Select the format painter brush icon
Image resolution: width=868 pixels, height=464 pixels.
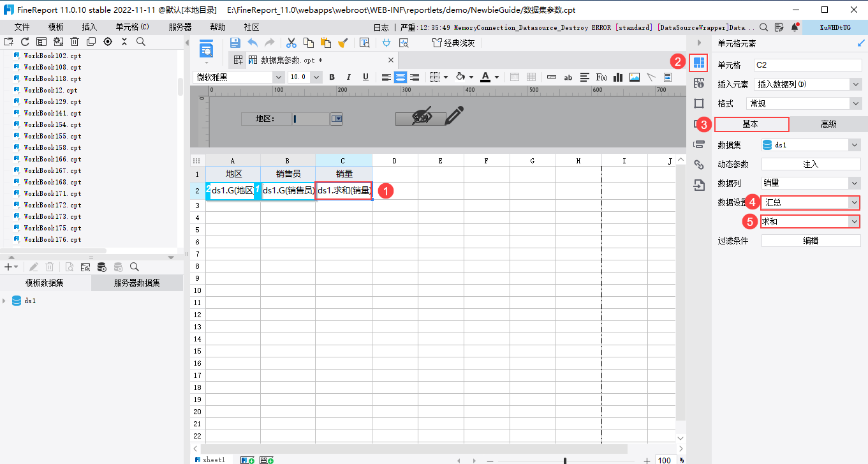point(343,43)
